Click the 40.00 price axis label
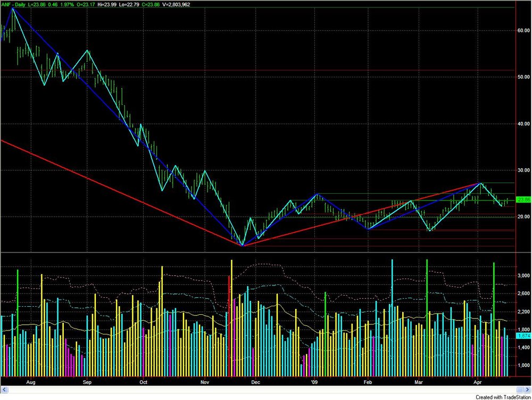Image resolution: width=532 pixels, height=400 pixels. tap(523, 124)
